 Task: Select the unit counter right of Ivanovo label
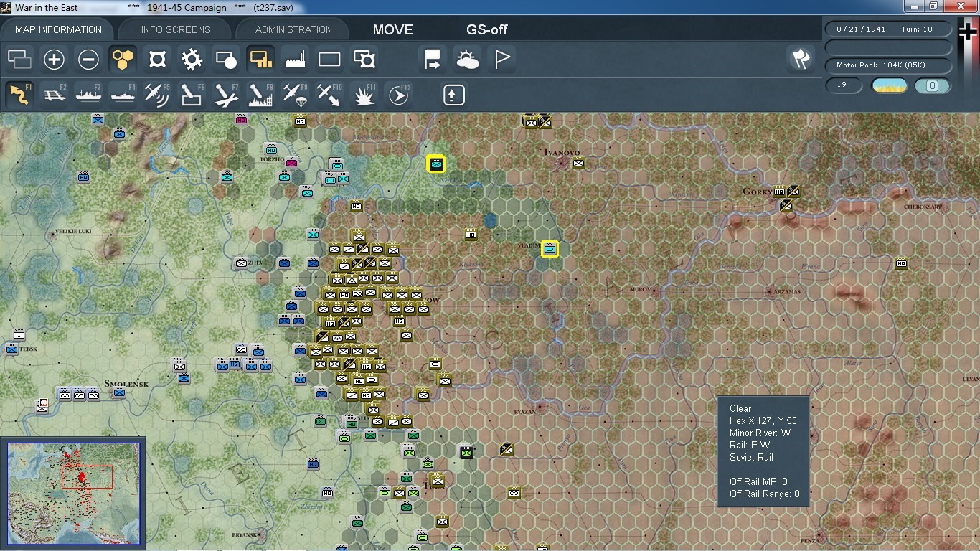[578, 163]
